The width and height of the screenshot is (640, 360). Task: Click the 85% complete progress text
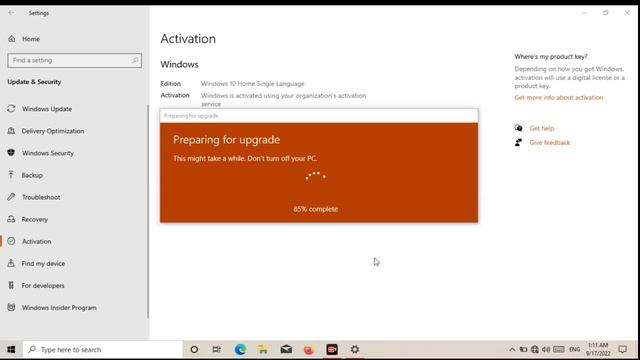click(316, 209)
